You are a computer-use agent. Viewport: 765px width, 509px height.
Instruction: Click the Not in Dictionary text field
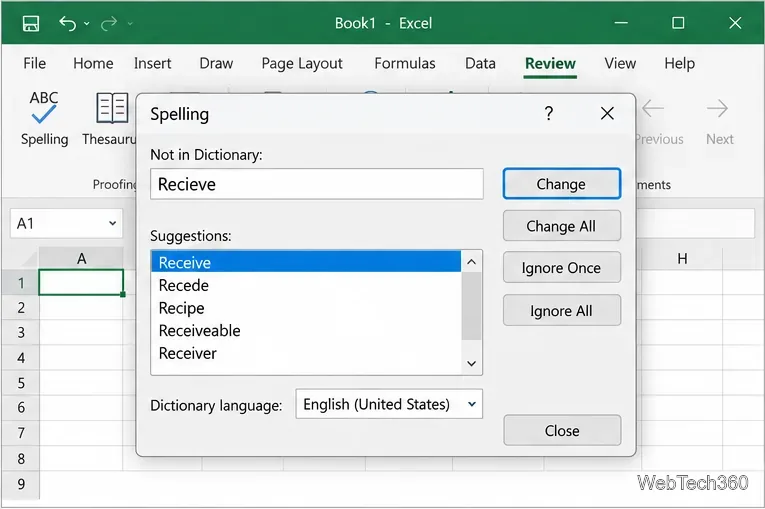(317, 184)
